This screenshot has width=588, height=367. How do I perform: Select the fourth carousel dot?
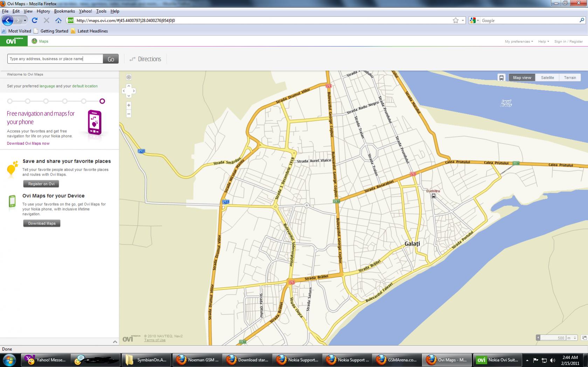(x=65, y=101)
